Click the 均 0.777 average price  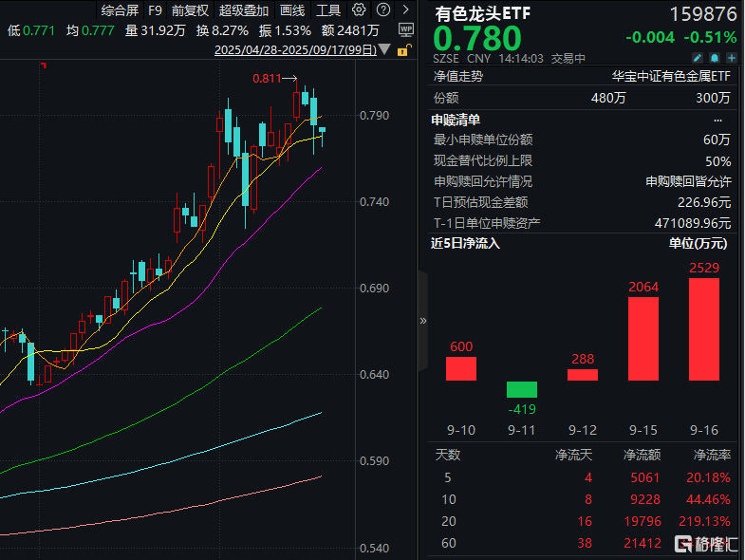click(90, 31)
